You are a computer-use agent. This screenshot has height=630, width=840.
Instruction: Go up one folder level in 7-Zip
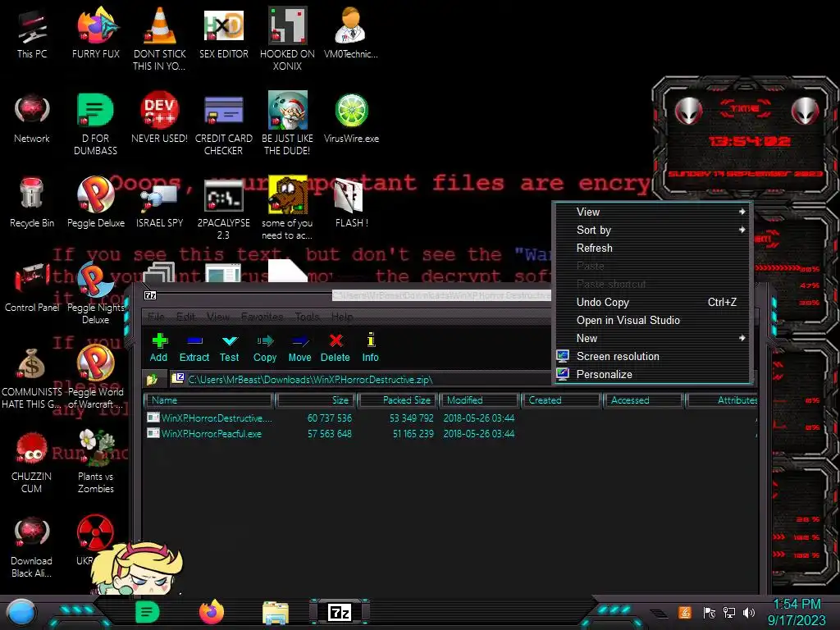(x=152, y=380)
